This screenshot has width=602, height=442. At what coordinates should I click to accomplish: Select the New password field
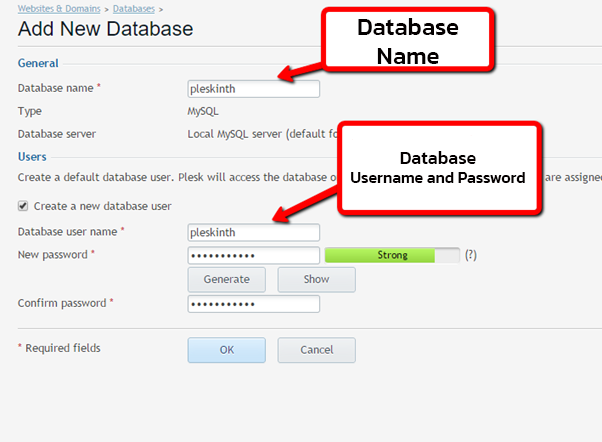pyautogui.click(x=253, y=255)
